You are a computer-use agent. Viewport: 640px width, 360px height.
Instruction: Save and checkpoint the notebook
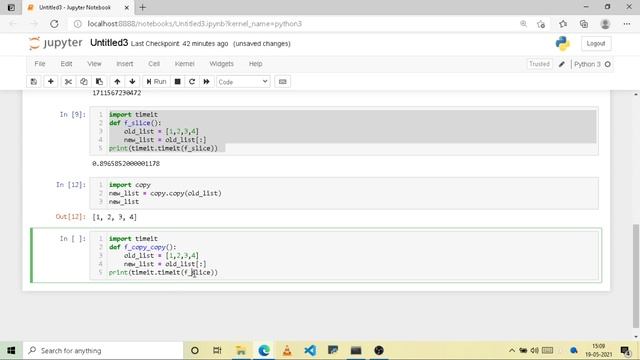pyautogui.click(x=34, y=82)
